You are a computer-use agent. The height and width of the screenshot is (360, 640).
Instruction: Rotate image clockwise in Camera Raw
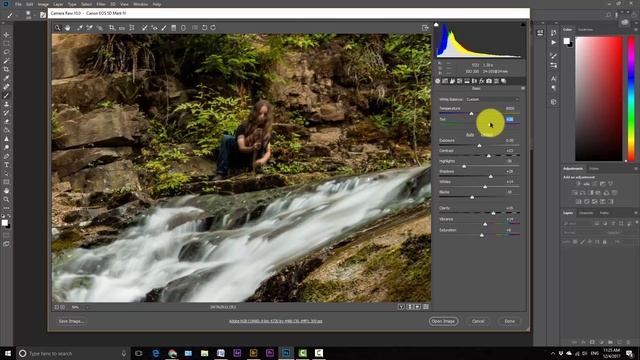pyautogui.click(x=213, y=28)
